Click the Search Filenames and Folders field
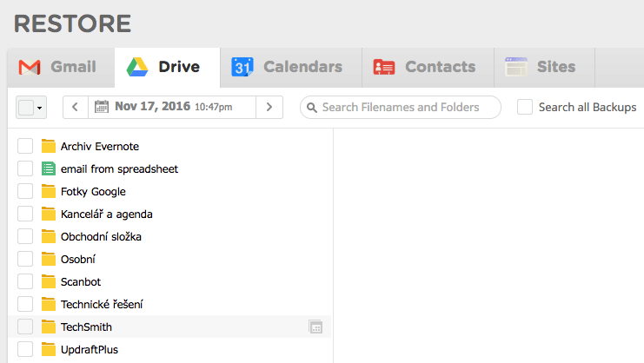644x363 pixels. (x=408, y=107)
